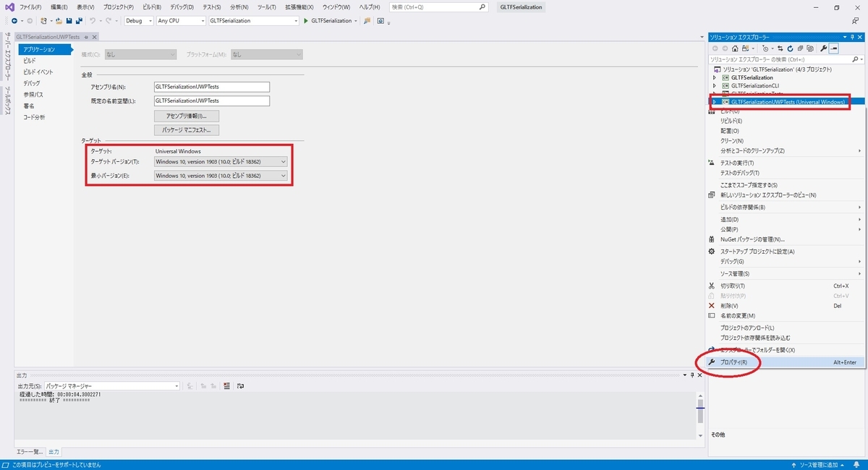
Task: Open the Debug configuration dropdown
Action: click(x=139, y=21)
